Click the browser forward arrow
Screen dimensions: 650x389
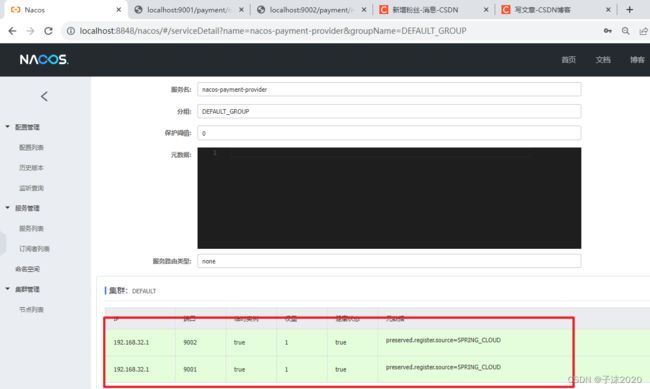(30, 31)
